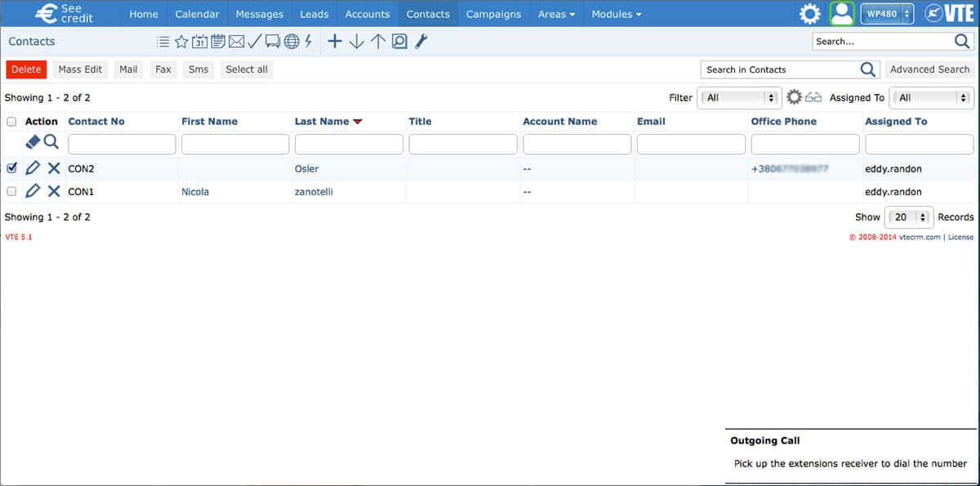Go to the Leads tab

point(314,14)
